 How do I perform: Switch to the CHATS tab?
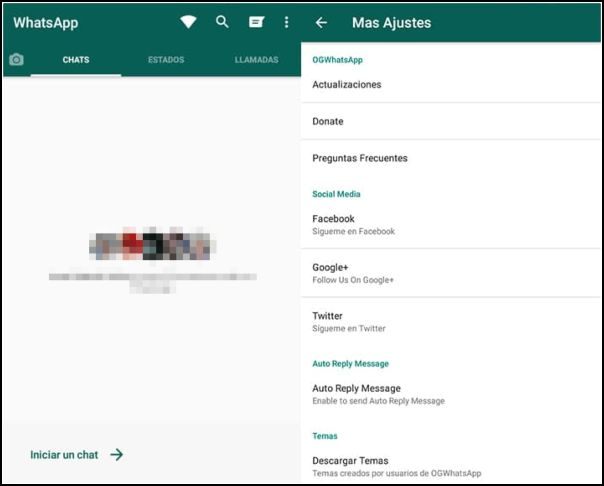[x=76, y=60]
